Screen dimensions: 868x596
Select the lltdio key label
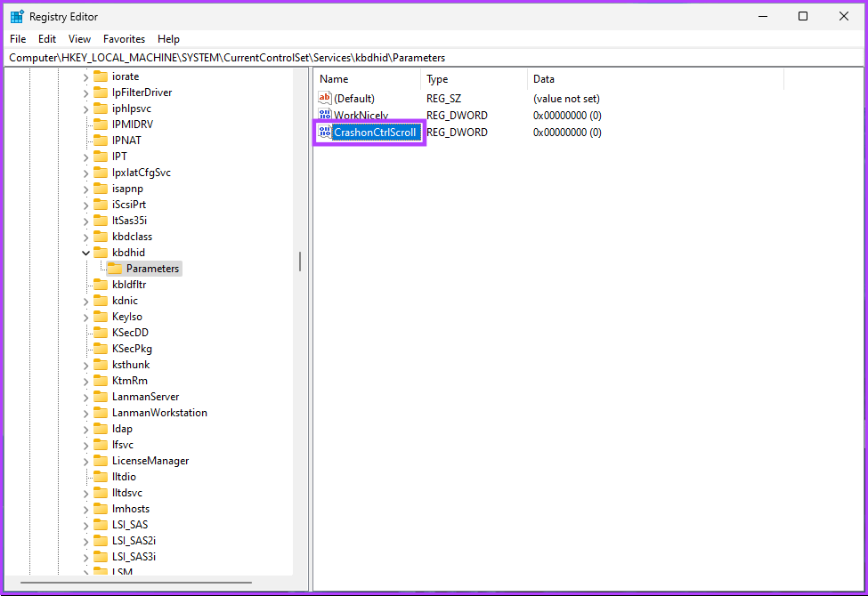coord(124,477)
